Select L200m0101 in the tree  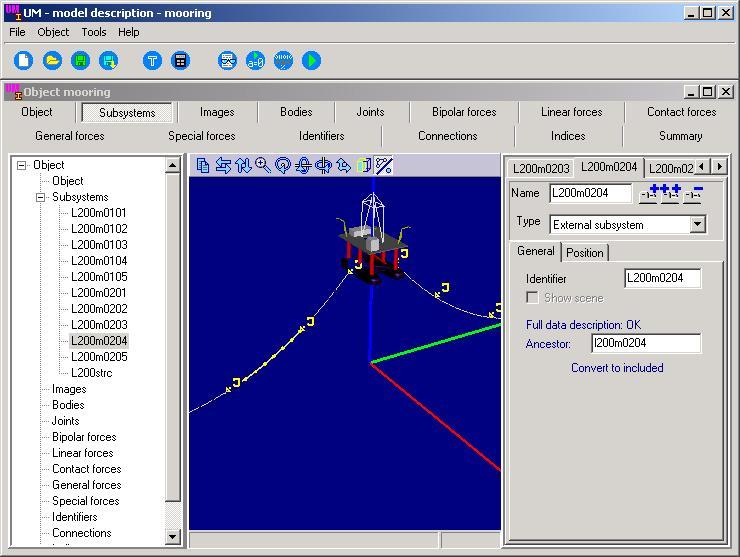[99, 213]
